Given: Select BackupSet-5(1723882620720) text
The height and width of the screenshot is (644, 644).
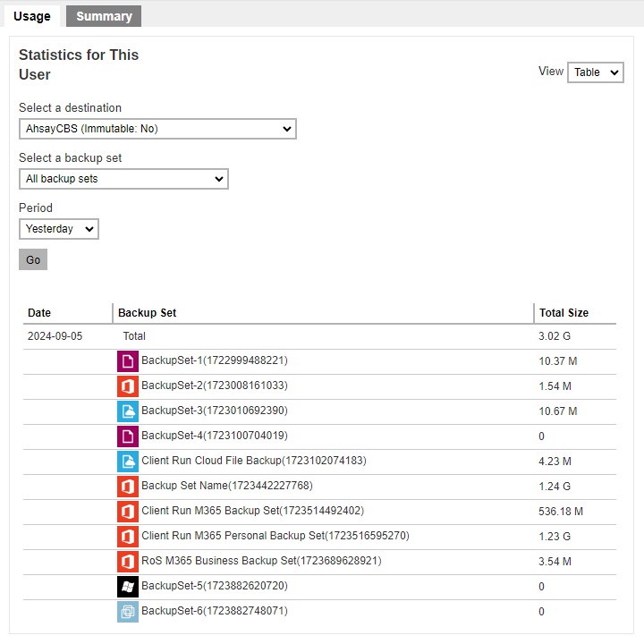Looking at the screenshot, I should coord(215,586).
